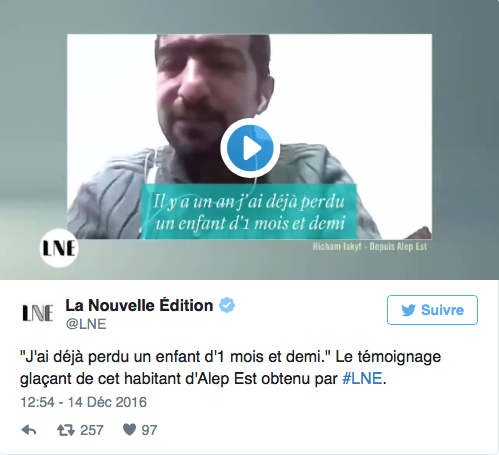Follow the account with the Suivre button
499x455 pixels.
coord(432,310)
